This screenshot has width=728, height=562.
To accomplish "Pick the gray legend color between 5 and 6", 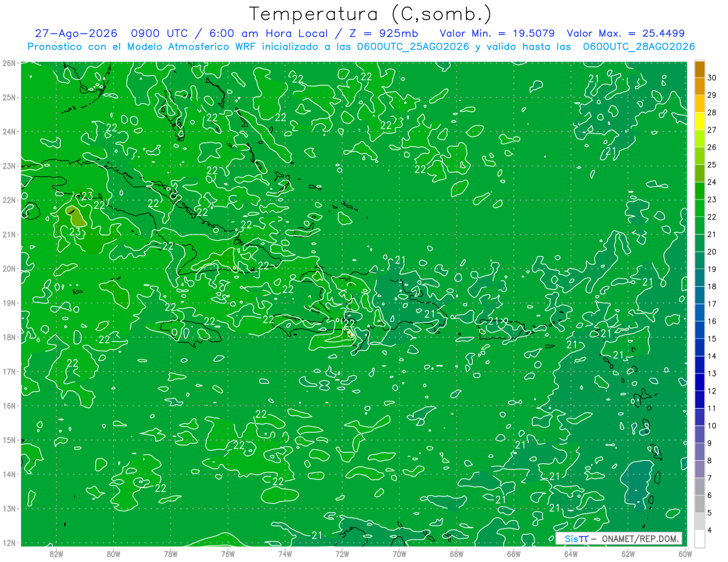I will [699, 504].
